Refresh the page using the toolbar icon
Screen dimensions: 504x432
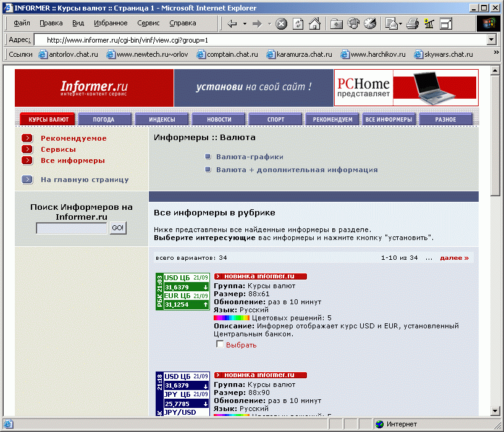(x=298, y=23)
